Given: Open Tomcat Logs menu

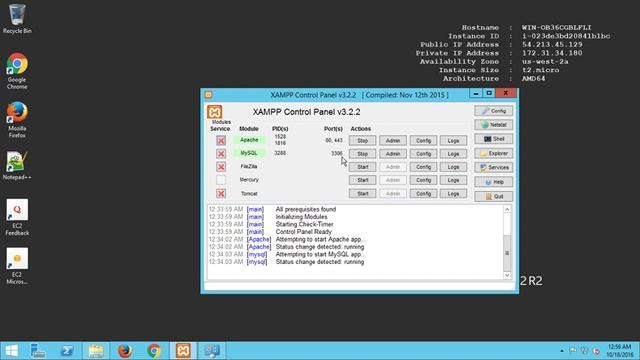Looking at the screenshot, I should [x=453, y=193].
